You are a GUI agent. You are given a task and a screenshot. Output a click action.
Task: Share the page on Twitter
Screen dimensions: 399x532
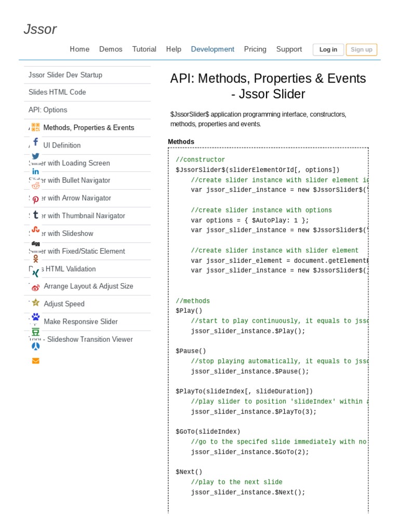point(35,156)
